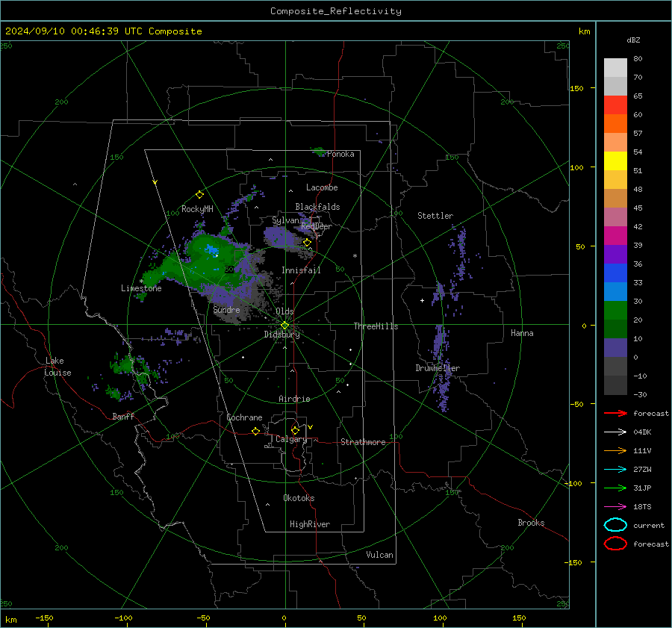Click the Olds city label

pos(284,311)
